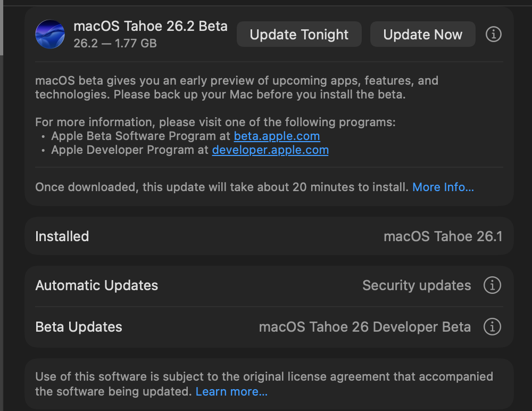532x411 pixels.
Task: Click the Security updates value
Action: [417, 285]
